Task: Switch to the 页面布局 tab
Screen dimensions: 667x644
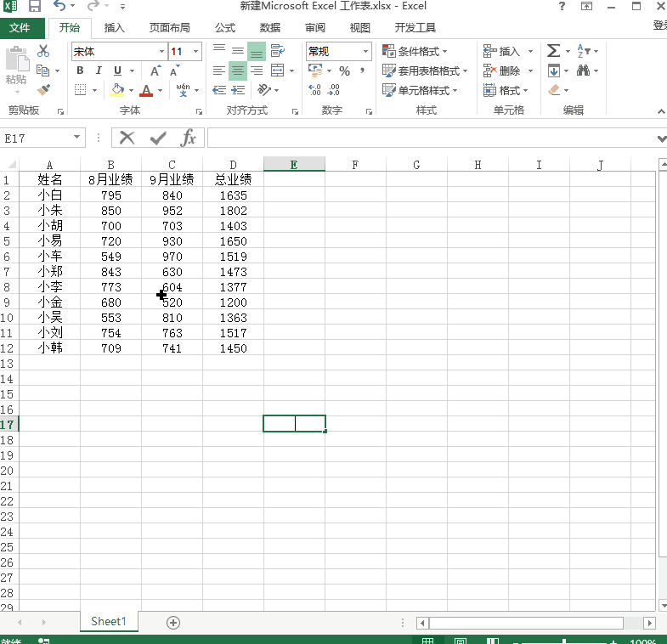Action: coord(169,28)
